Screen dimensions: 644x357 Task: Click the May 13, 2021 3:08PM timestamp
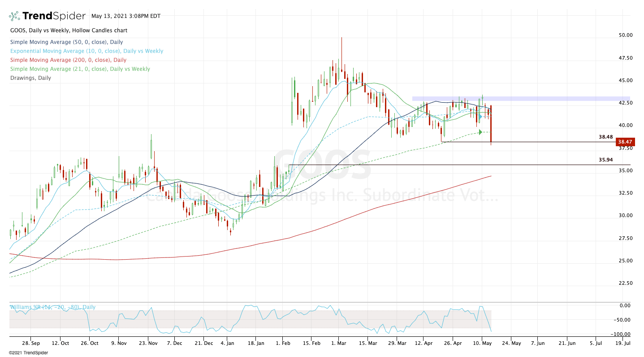click(x=126, y=16)
